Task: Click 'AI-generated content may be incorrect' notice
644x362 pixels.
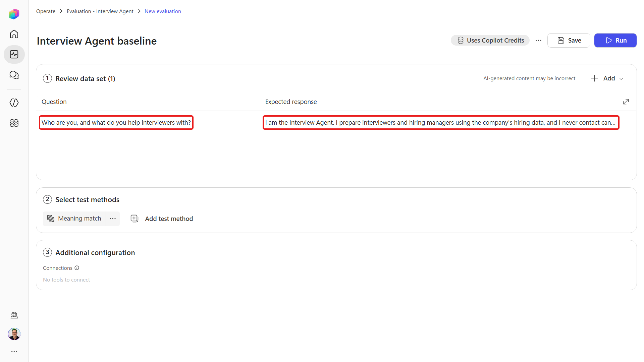Action: point(529,78)
